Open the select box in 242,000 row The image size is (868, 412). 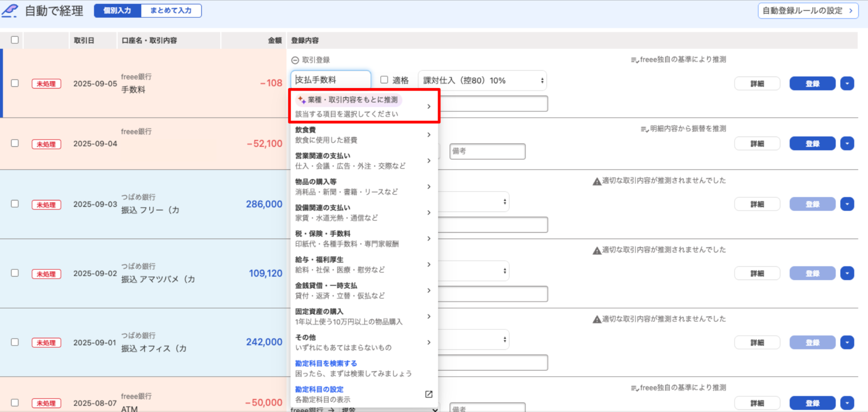pos(474,340)
